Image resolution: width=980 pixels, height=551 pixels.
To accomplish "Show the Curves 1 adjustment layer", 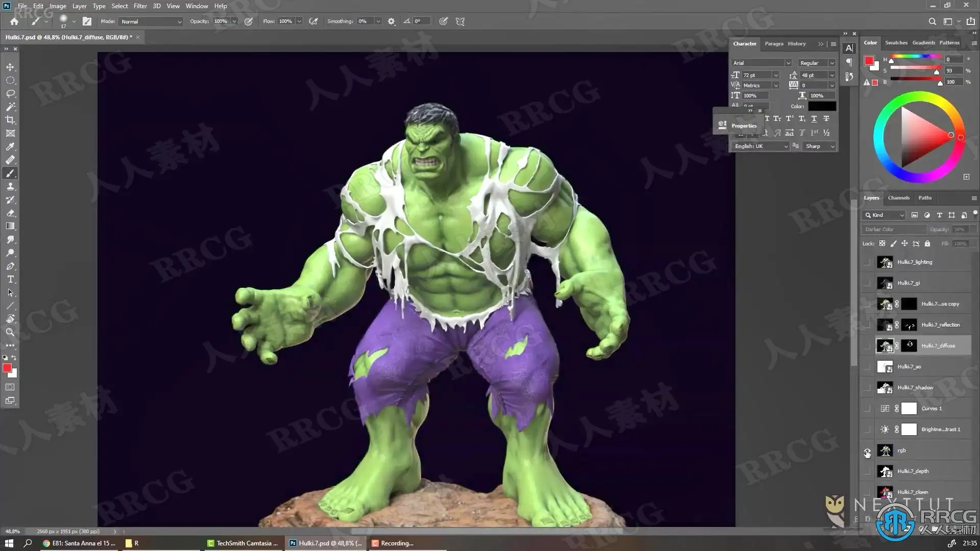I will point(867,409).
